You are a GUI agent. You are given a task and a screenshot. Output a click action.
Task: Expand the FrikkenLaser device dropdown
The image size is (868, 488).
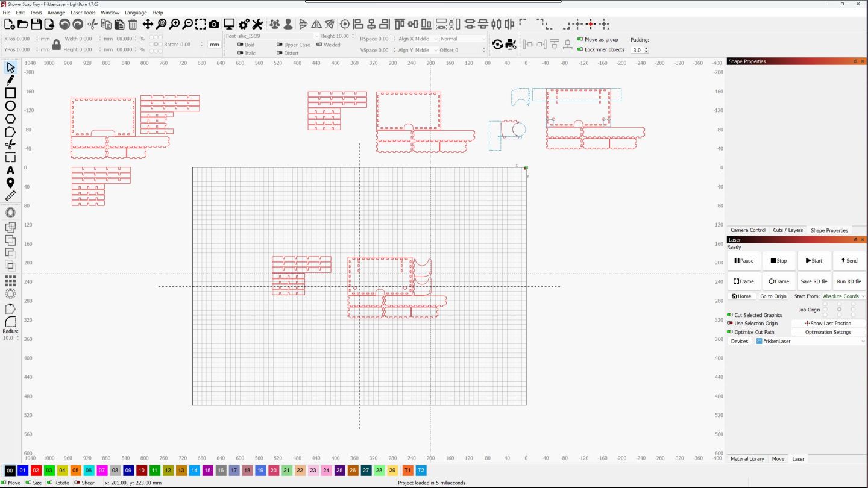(810, 341)
